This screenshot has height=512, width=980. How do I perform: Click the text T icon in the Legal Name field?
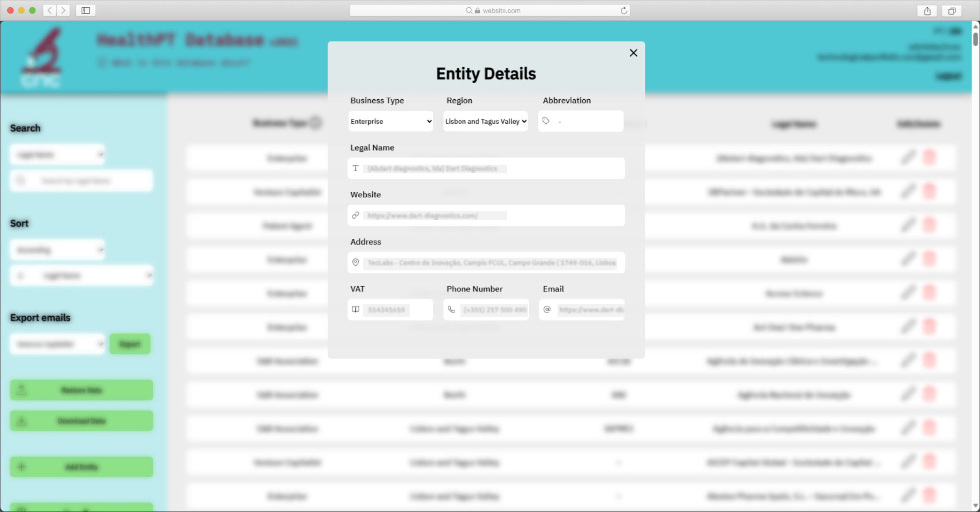[x=356, y=168]
